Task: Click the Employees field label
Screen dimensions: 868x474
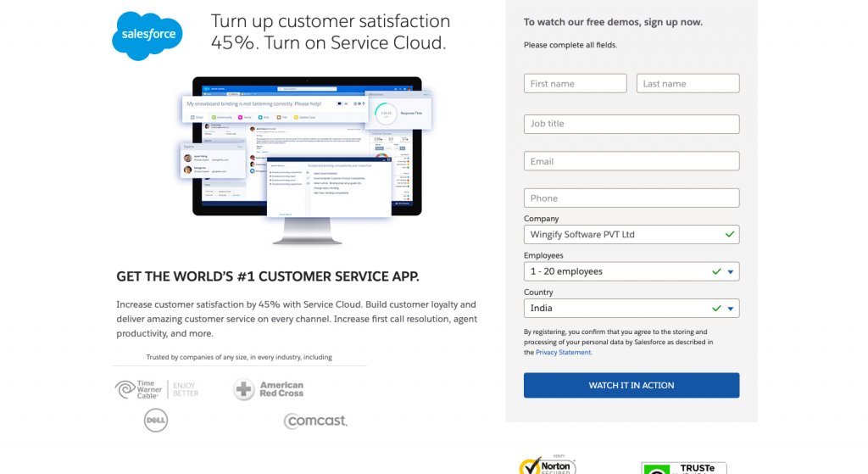Action: tap(543, 255)
